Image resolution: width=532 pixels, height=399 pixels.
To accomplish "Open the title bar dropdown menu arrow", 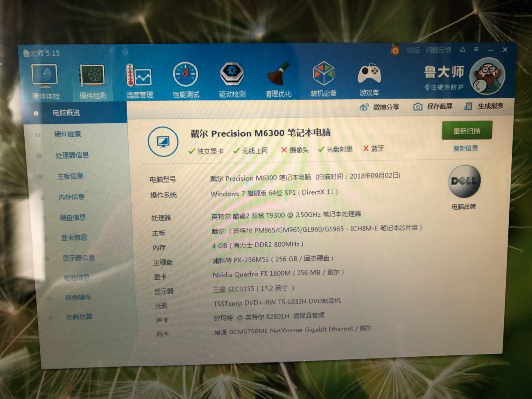I will (x=476, y=50).
